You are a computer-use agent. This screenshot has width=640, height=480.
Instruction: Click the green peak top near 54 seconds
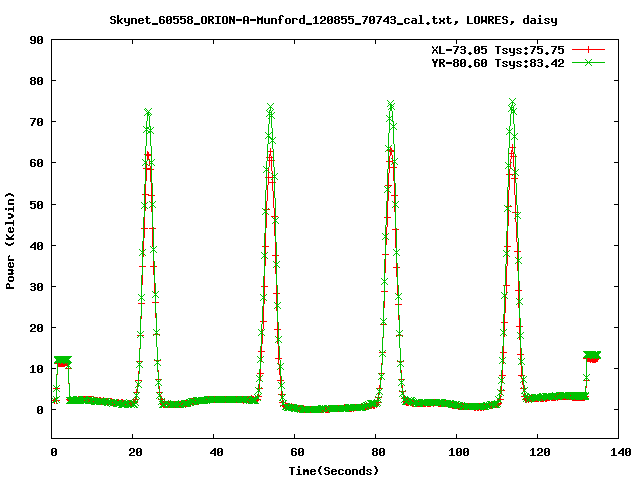(x=270, y=107)
